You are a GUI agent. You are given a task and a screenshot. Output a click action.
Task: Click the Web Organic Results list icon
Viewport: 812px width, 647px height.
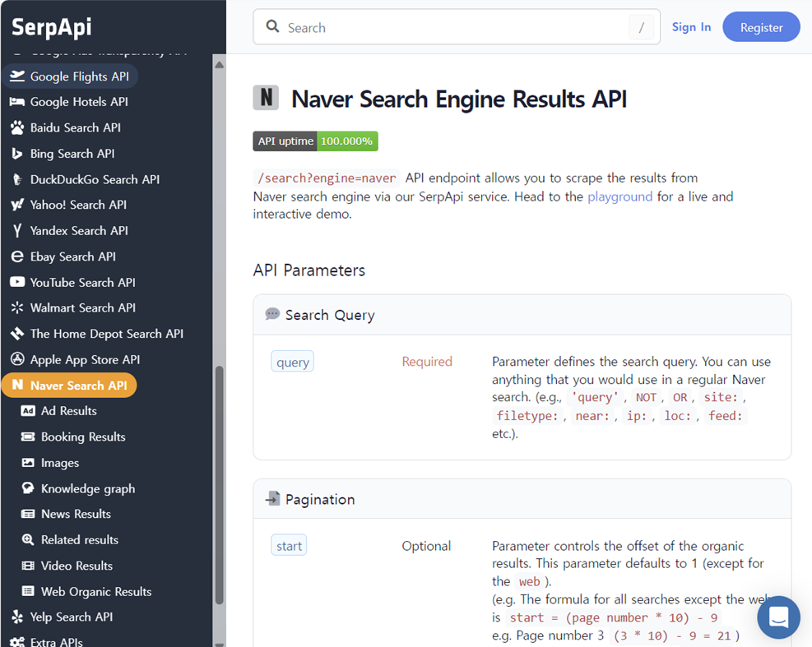[x=28, y=591]
